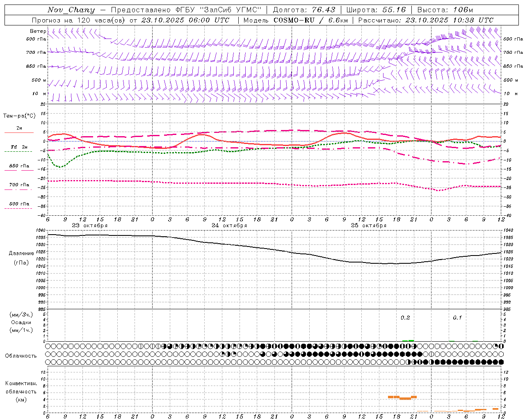Click the "25 октября" date label

point(369,226)
